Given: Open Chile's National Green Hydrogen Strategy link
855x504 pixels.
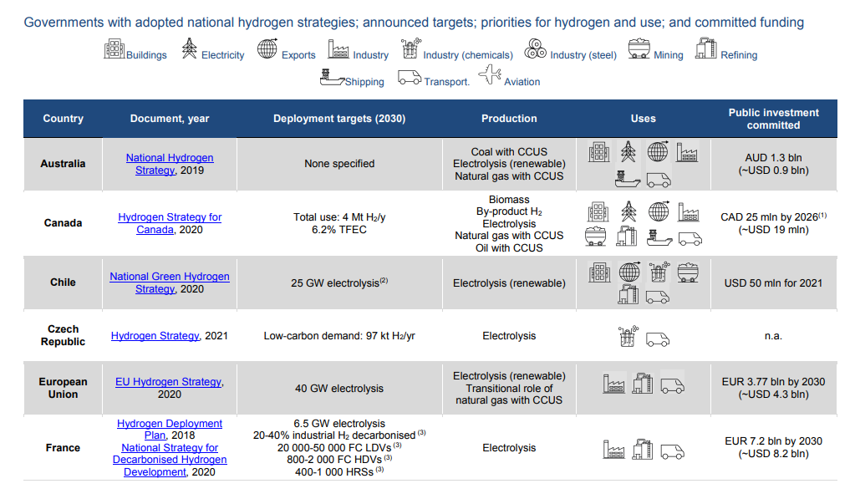Looking at the screenshot, I should (170, 283).
